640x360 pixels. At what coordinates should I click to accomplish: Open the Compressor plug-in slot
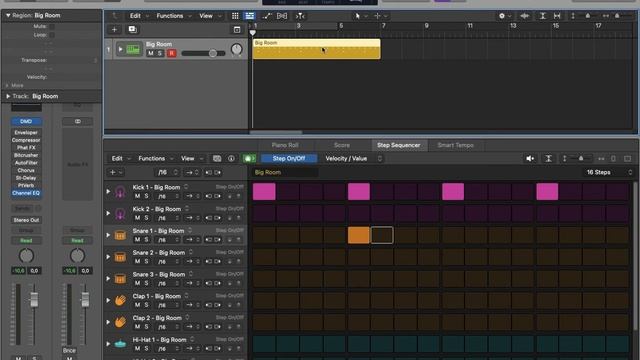tap(26, 140)
